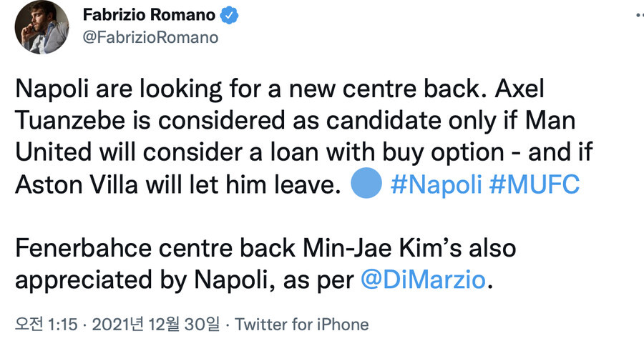Follow the @DiMarzio mention link
Screen dimensions: 644x346
click(423, 280)
